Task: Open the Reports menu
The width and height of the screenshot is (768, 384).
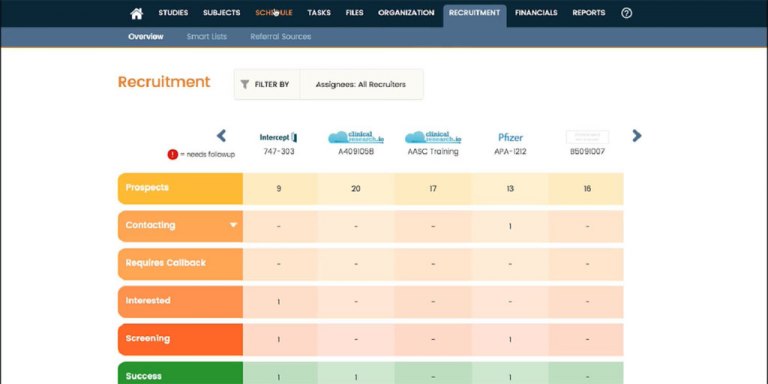Action: pos(589,13)
